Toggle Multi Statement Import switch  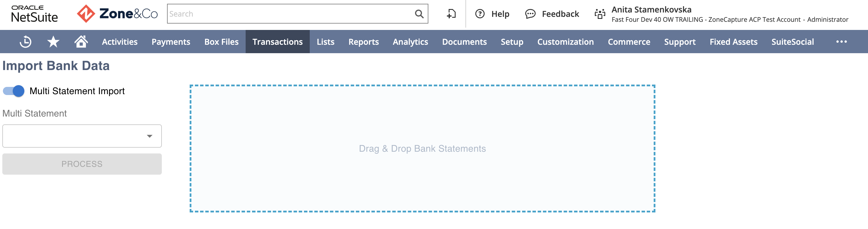(13, 91)
